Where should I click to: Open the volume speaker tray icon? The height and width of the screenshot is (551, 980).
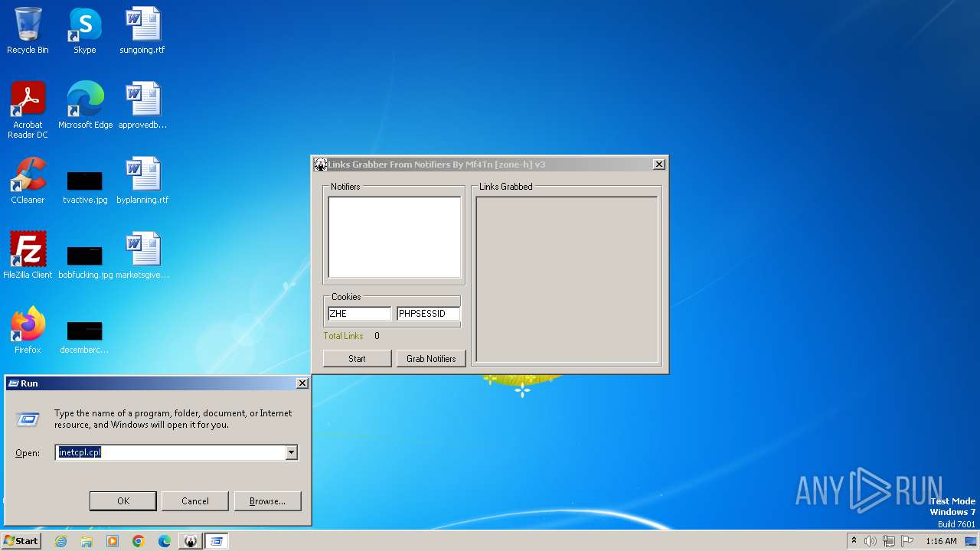coord(871,541)
